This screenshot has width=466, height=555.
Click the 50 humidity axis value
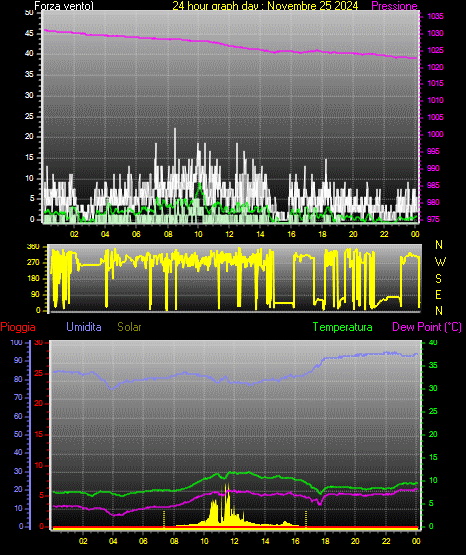pyautogui.click(x=18, y=434)
